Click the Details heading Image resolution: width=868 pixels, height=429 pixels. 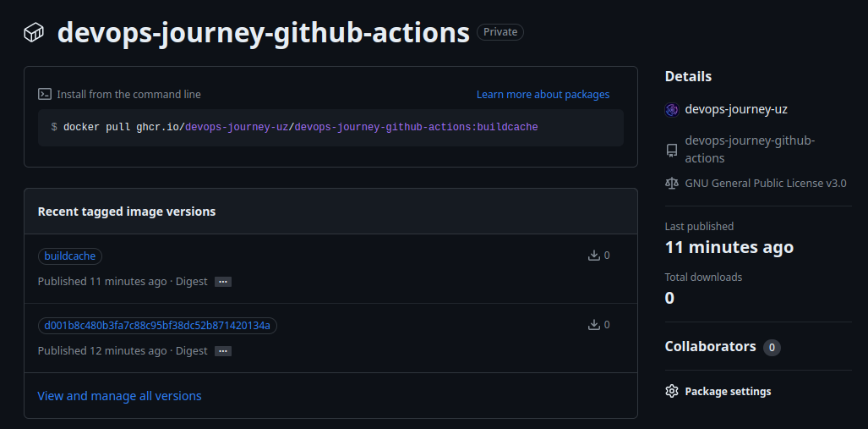click(x=688, y=76)
